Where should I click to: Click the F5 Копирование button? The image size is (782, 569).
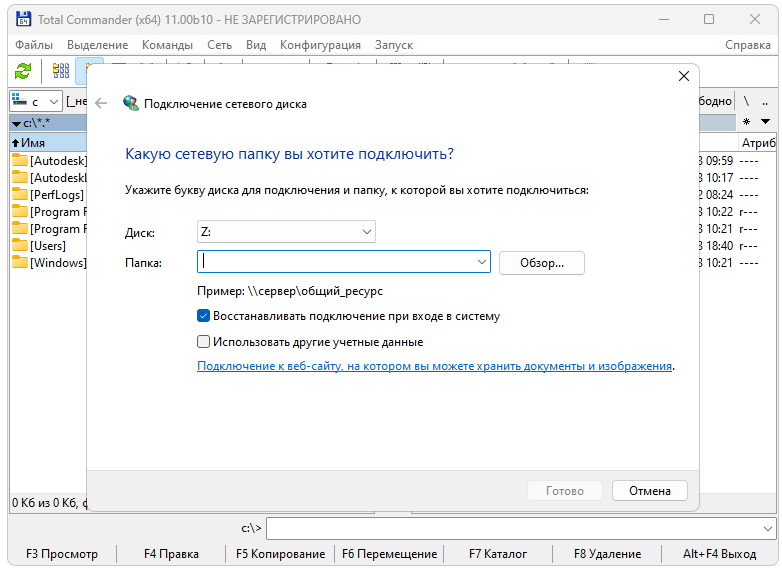[280, 554]
